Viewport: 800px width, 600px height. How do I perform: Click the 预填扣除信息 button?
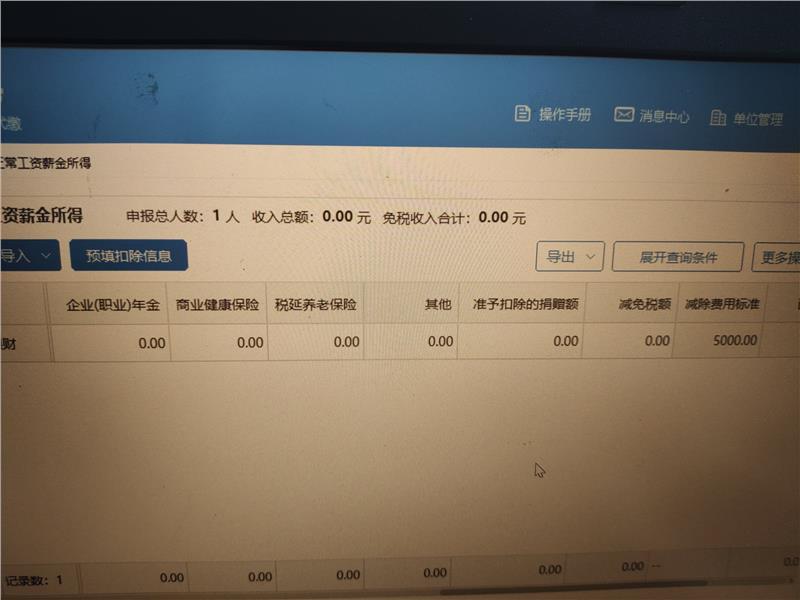click(129, 256)
